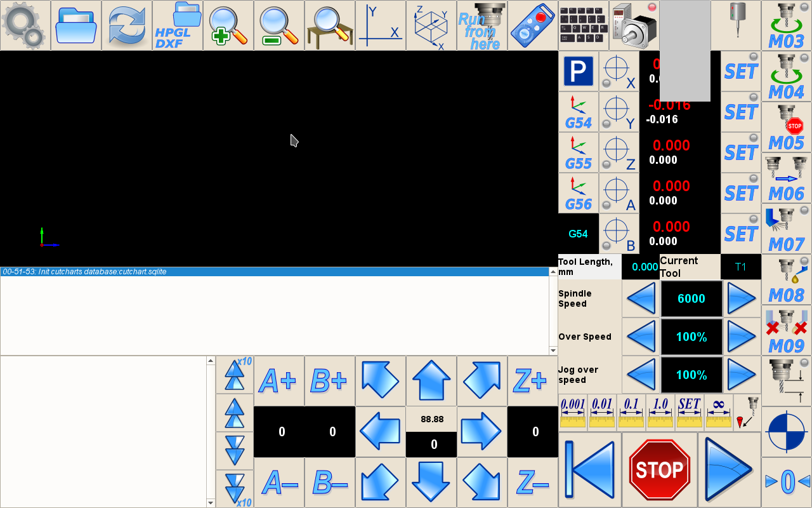Click SET button for Z axis
This screenshot has height=508, width=812.
click(x=741, y=153)
